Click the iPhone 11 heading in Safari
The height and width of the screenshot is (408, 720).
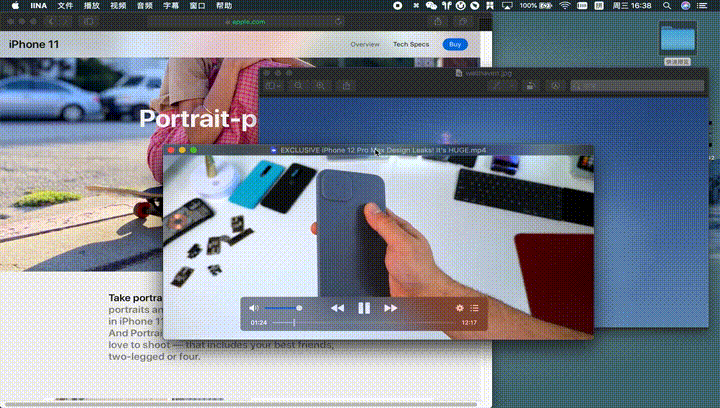34,45
